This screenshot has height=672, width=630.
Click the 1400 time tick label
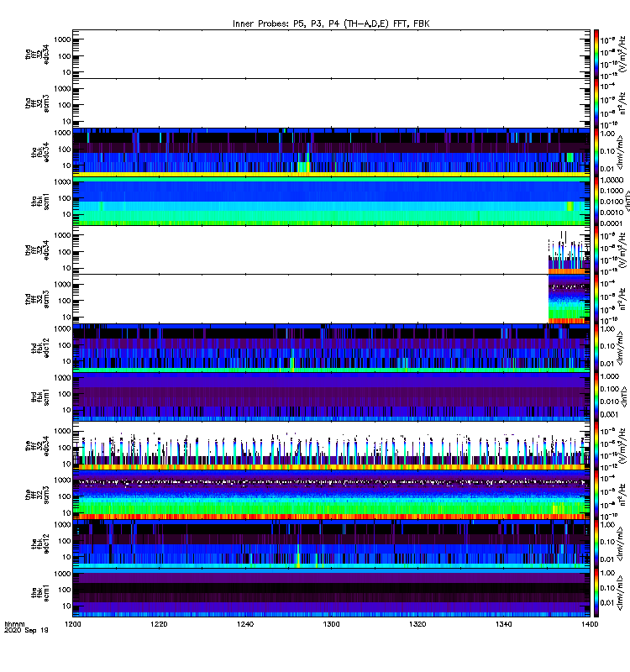point(590,624)
